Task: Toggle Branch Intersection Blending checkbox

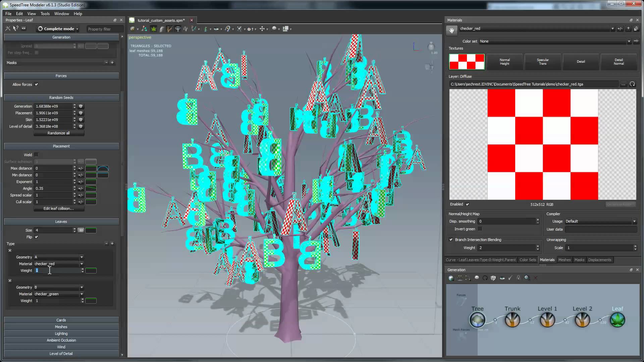Action: 451,240
